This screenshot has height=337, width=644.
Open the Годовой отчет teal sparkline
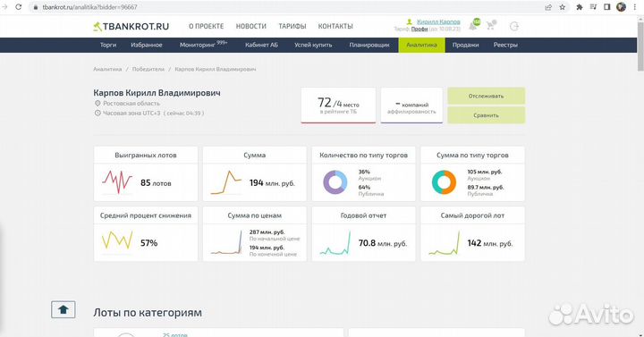335,242
